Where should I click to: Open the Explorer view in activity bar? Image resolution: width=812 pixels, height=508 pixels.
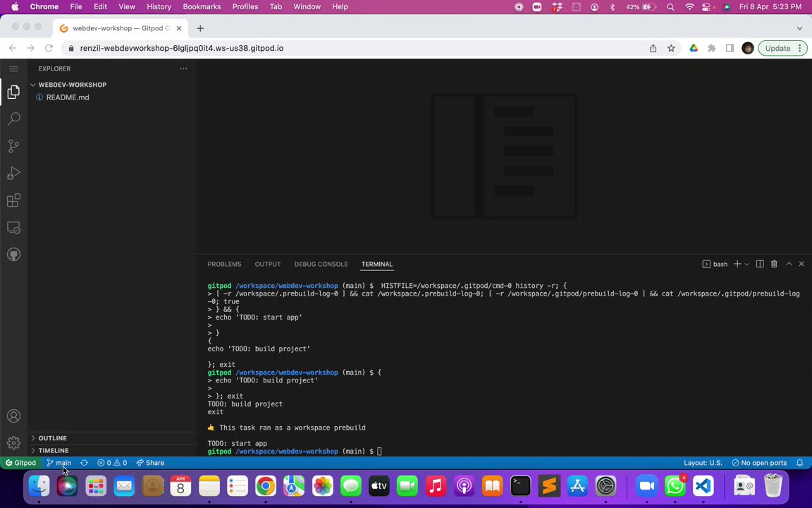point(13,92)
